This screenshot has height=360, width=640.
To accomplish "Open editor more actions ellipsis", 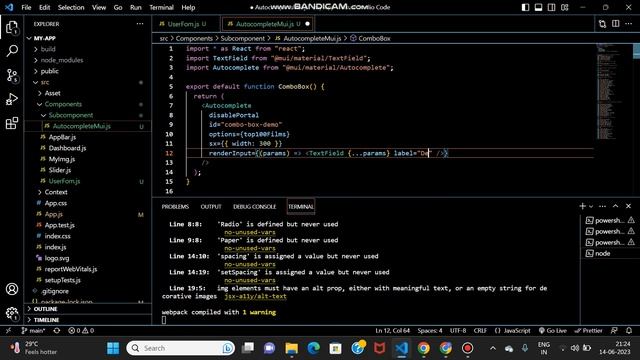I will point(629,24).
